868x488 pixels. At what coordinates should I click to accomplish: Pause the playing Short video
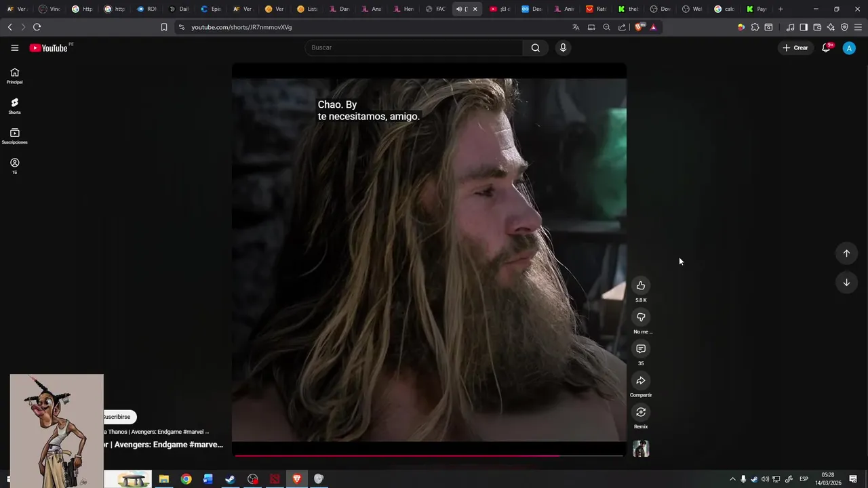429,261
